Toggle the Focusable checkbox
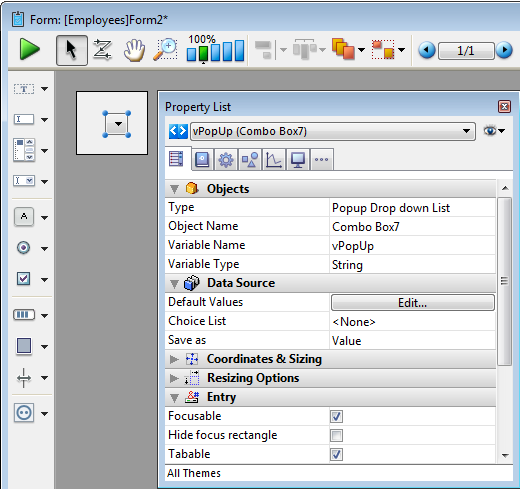Viewport: 520px width, 489px height. [336, 416]
